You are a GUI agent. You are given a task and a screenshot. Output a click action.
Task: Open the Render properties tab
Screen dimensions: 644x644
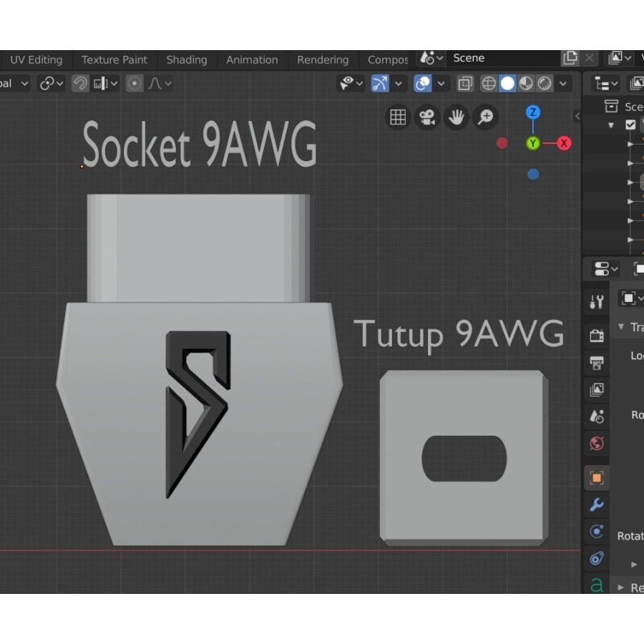coord(597,335)
